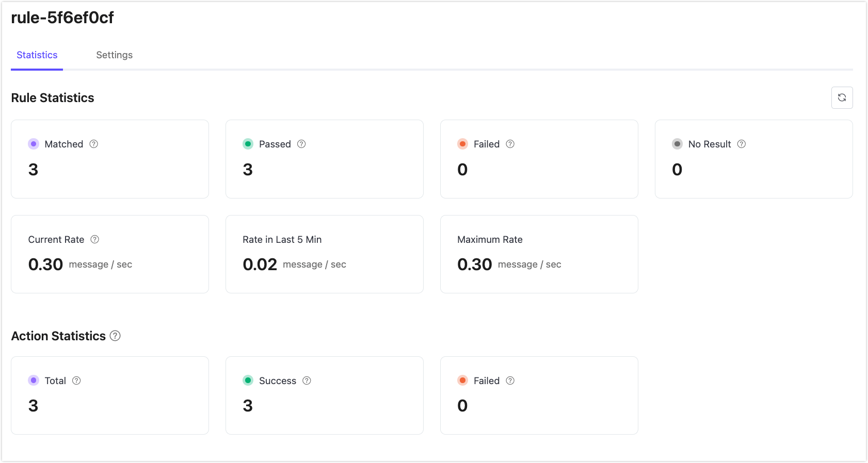The height and width of the screenshot is (463, 868).
Task: Click the purple dot next to Matched
Action: click(x=34, y=144)
